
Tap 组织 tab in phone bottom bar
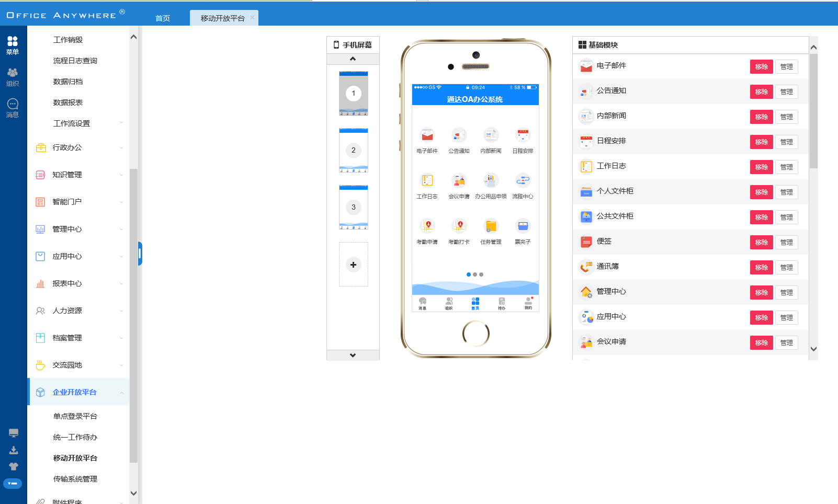click(x=449, y=304)
